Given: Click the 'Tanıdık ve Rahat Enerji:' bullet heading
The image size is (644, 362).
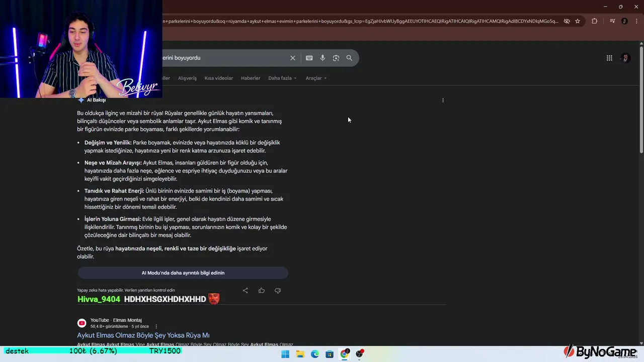Looking at the screenshot, I should (114, 191).
